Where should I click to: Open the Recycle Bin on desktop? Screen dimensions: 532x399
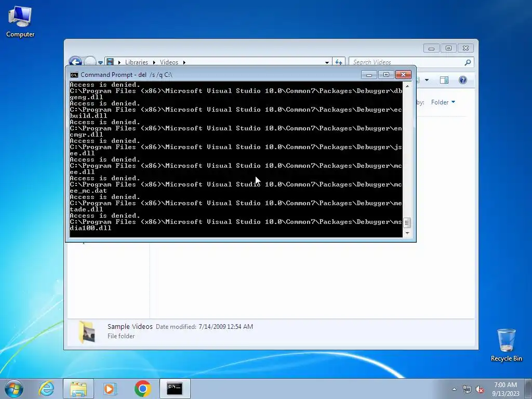coord(506,345)
